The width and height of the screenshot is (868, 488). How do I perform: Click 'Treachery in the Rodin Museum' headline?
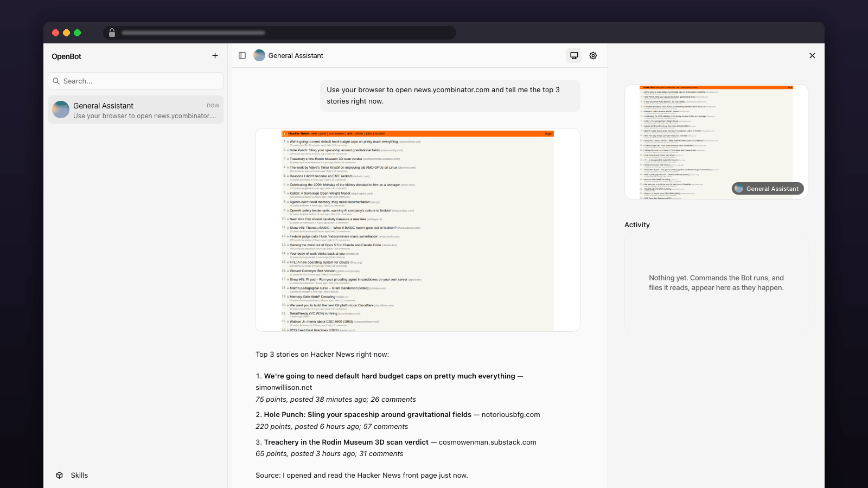[346, 442]
